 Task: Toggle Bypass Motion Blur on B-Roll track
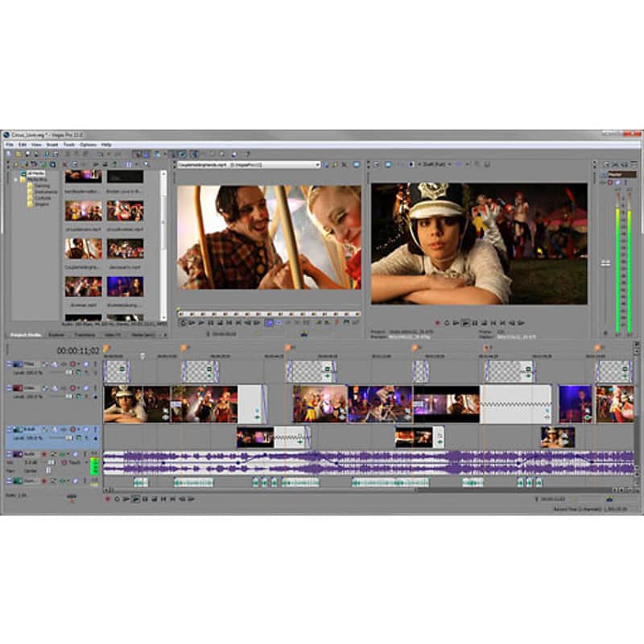point(44,429)
